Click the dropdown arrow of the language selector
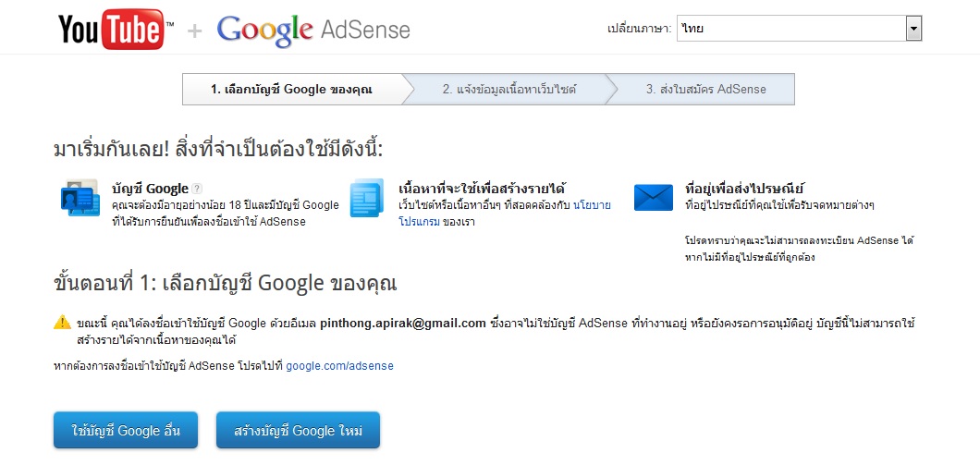This screenshot has width=980, height=465. [913, 30]
